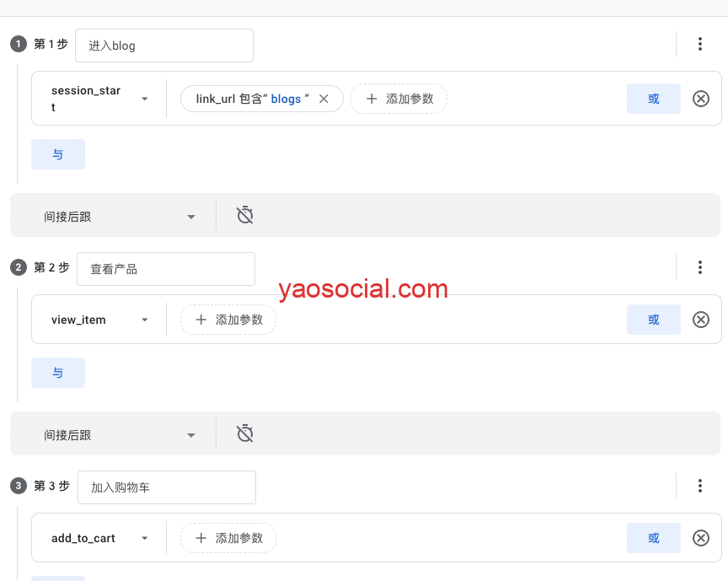Click 或 button in session_start row

(653, 99)
